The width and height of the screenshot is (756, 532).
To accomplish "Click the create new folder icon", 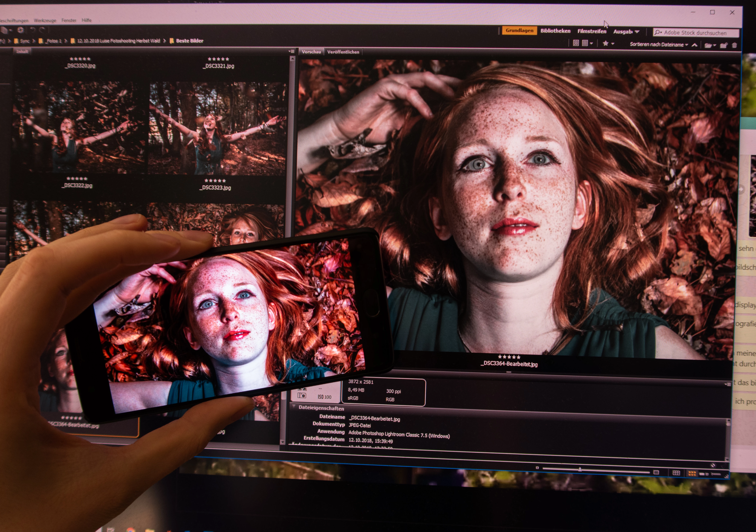I will [723, 45].
